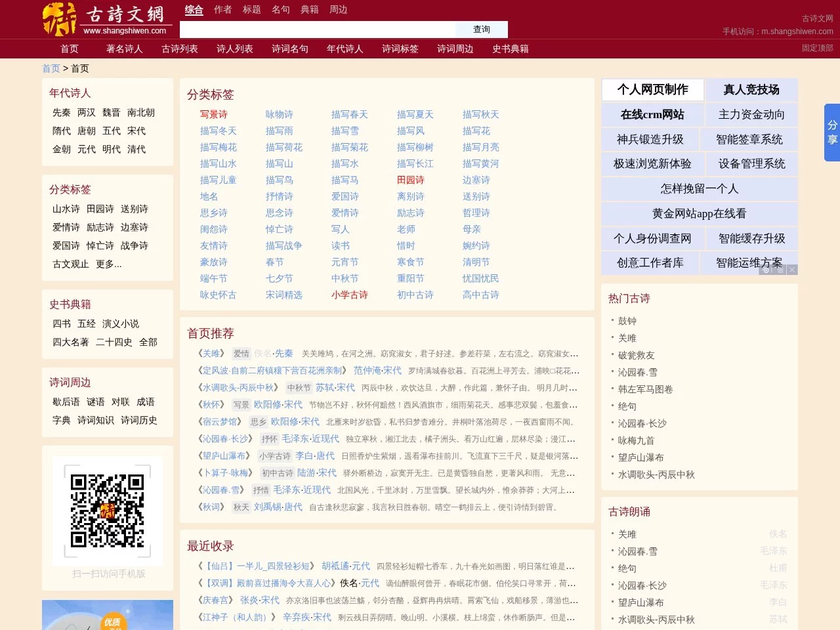The image size is (840, 630).
Task: Open the blue 分享 share sidebar tab
Action: pyautogui.click(x=831, y=133)
